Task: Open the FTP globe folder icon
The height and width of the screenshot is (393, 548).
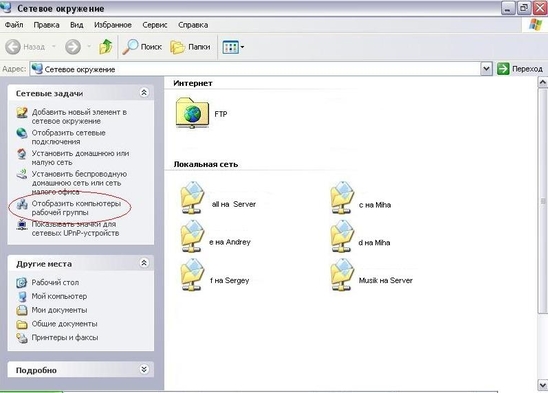Action: click(x=192, y=113)
